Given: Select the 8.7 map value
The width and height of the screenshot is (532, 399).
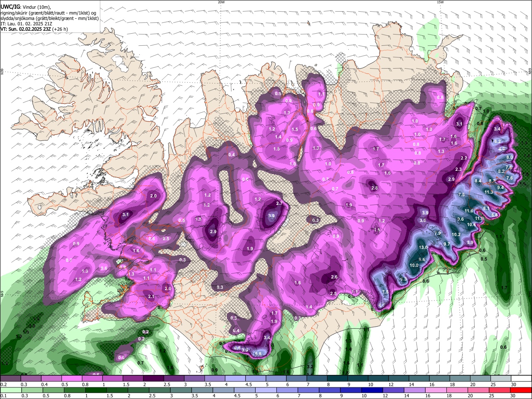Looking at the screenshot, I should click(x=492, y=181).
